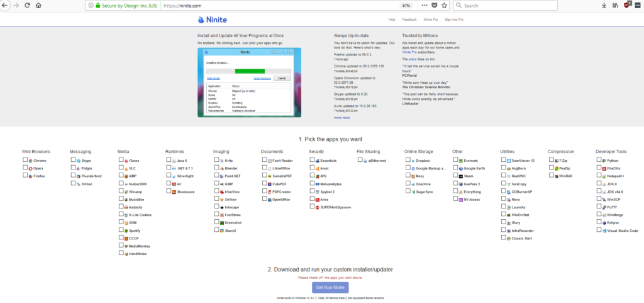Click the Eclipse app icon
644x303 pixels.
click(604, 223)
